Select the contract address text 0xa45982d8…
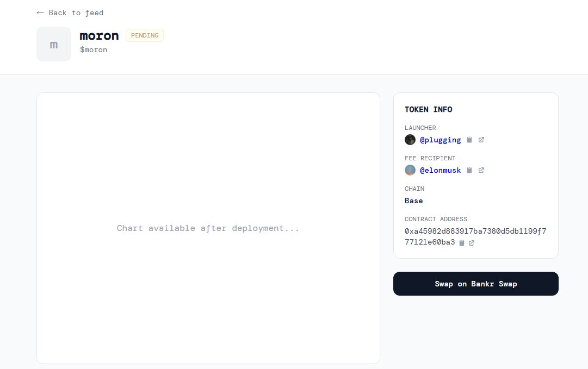This screenshot has height=369, width=588. [x=475, y=236]
